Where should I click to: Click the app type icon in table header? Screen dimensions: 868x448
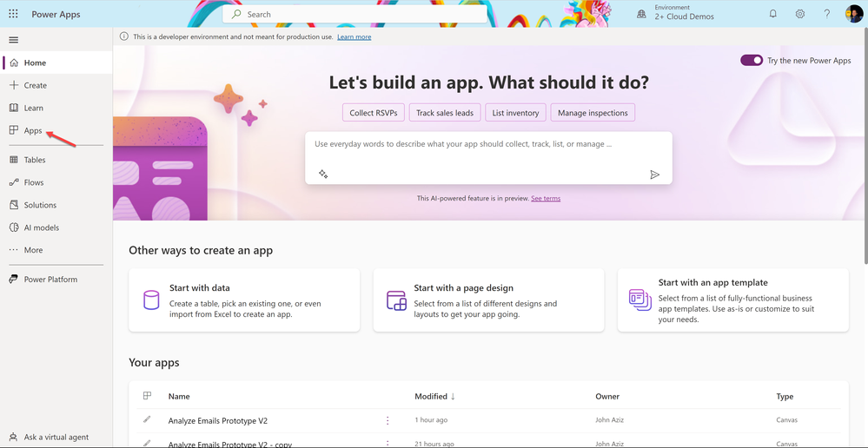click(147, 396)
